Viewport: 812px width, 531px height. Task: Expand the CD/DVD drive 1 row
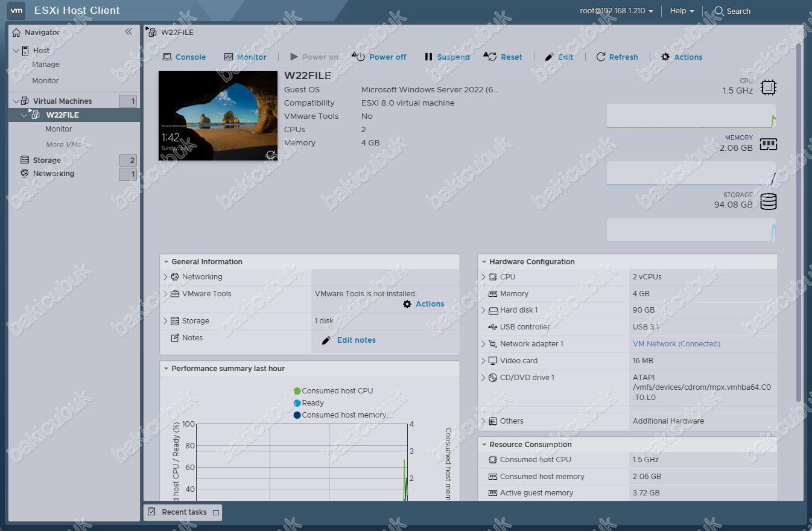[x=483, y=378]
